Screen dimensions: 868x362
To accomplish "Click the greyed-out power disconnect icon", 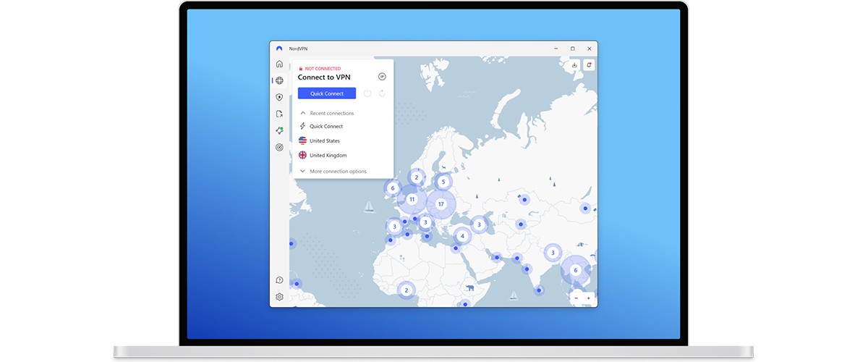I will pyautogui.click(x=367, y=93).
